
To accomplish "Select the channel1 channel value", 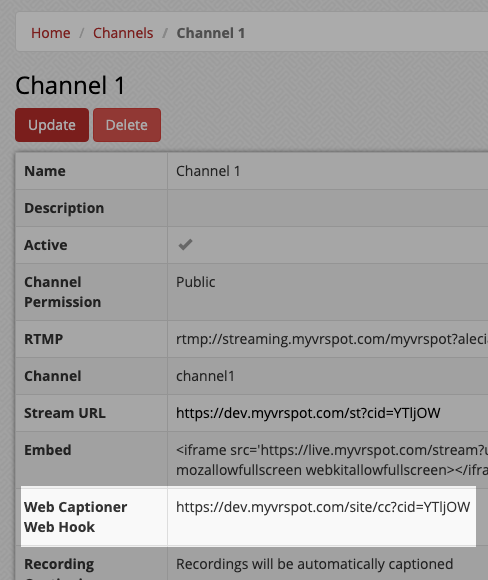I will click(205, 376).
